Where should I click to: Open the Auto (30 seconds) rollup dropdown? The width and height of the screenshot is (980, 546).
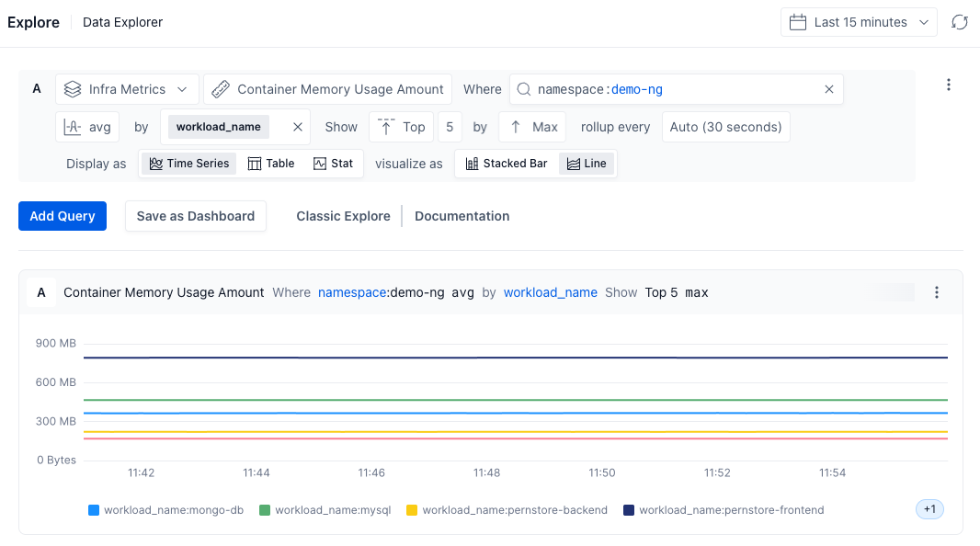pyautogui.click(x=725, y=127)
